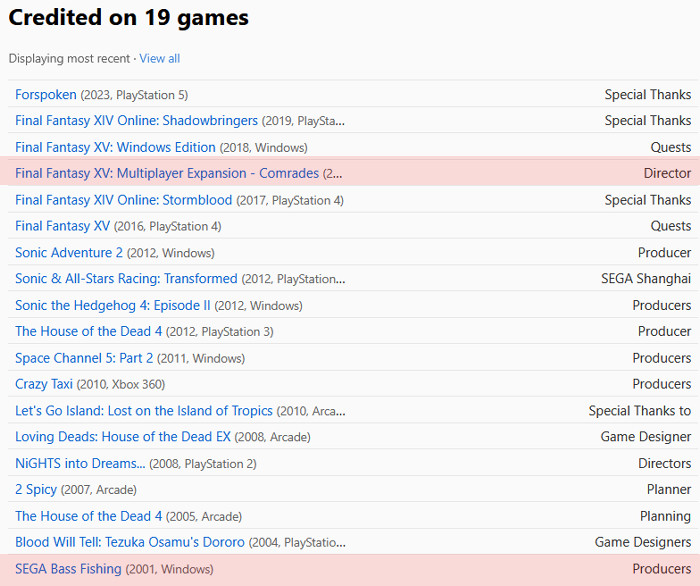This screenshot has height=586, width=700.
Task: Click the 'Displaying most recent' text
Action: tap(69, 58)
